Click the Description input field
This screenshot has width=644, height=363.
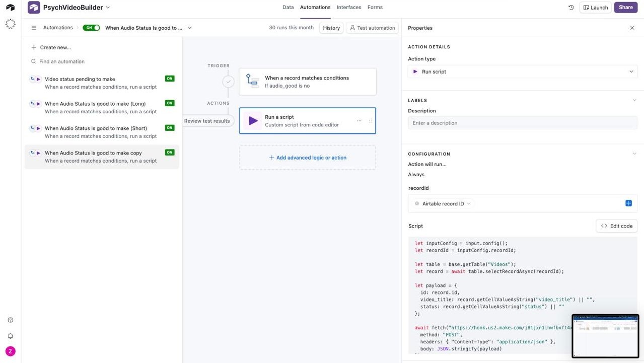point(522,123)
